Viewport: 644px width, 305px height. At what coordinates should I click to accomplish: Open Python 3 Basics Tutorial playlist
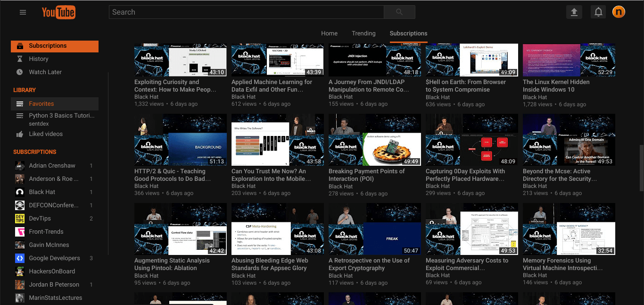[62, 116]
